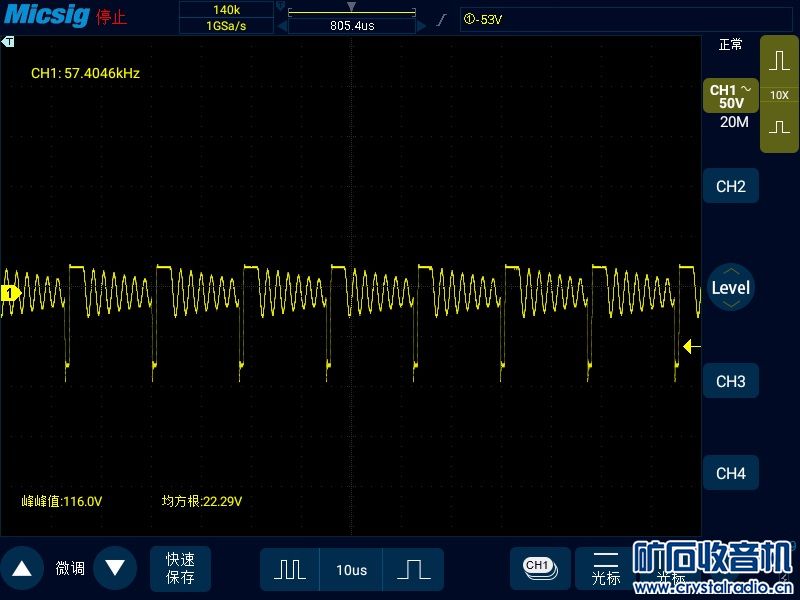Open the cursor (光标) menu
The height and width of the screenshot is (600, 800).
pyautogui.click(x=606, y=569)
